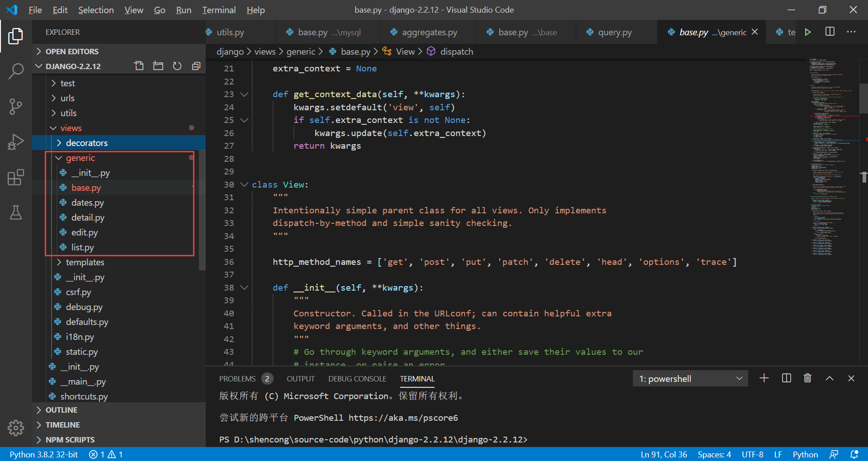Open the Go menu

(160, 10)
